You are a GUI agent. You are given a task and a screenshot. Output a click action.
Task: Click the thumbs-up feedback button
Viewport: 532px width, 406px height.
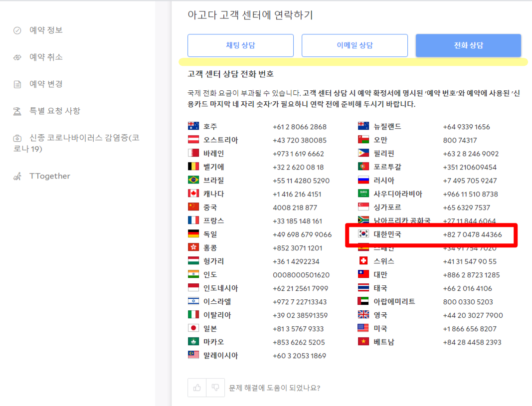197,388
